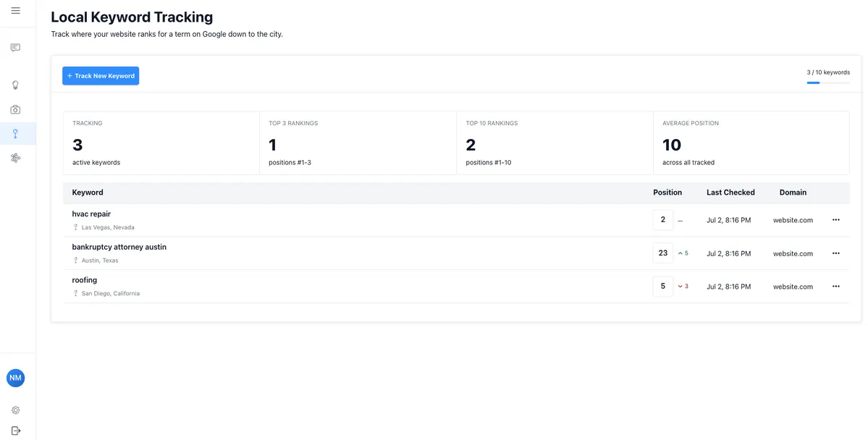The height and width of the screenshot is (440, 868).
Task: Click the 3 / 10 keywords label
Action: pyautogui.click(x=828, y=72)
